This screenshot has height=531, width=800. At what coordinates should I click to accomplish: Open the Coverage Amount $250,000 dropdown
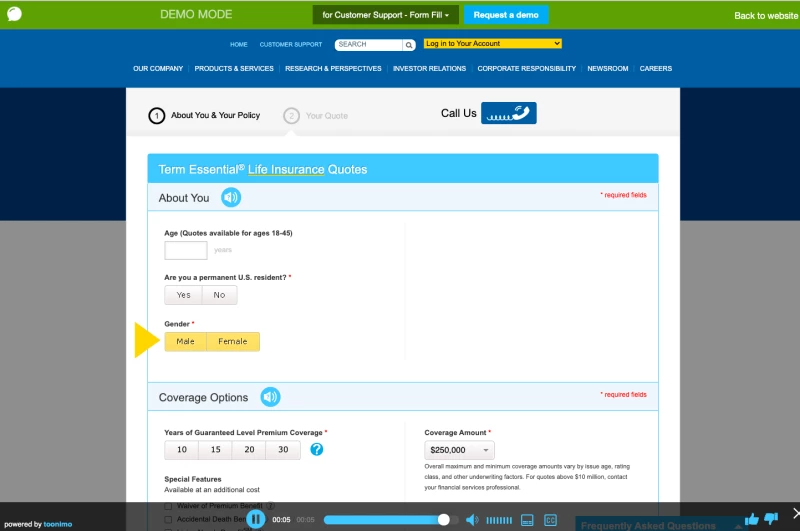pyautogui.click(x=459, y=450)
